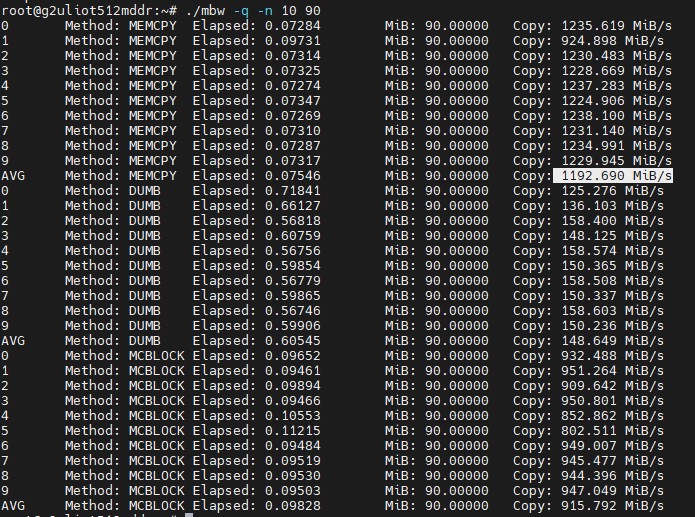695x517 pixels.
Task: Click the copy value '932.488 MiB/s'
Action: click(613, 356)
